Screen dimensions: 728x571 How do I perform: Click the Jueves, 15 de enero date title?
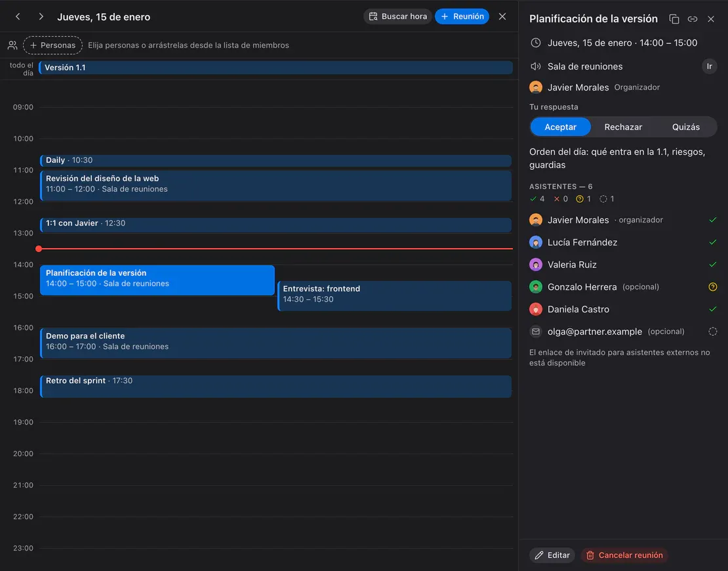[104, 16]
